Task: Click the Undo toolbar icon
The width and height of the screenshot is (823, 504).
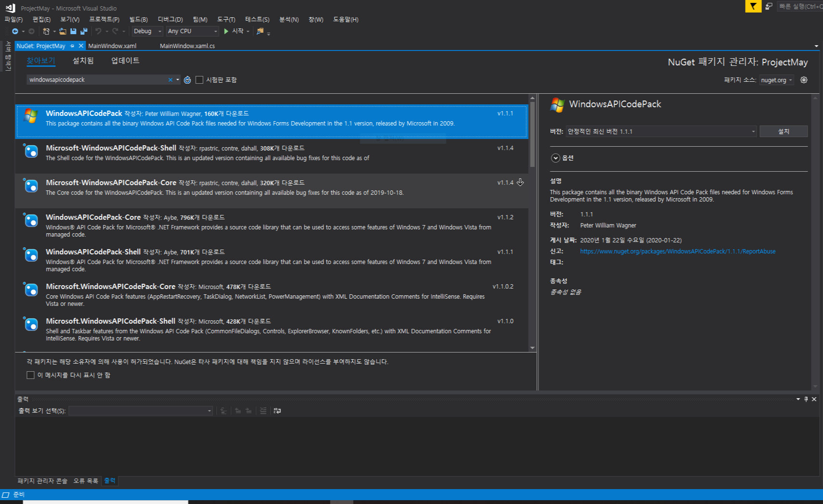Action: click(x=98, y=31)
